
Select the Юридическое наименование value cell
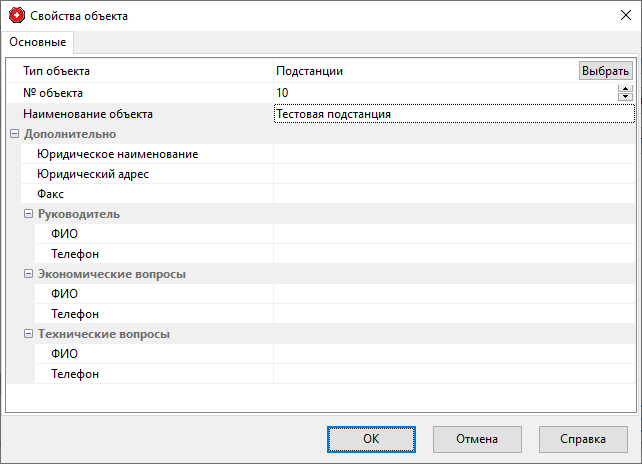pos(453,154)
